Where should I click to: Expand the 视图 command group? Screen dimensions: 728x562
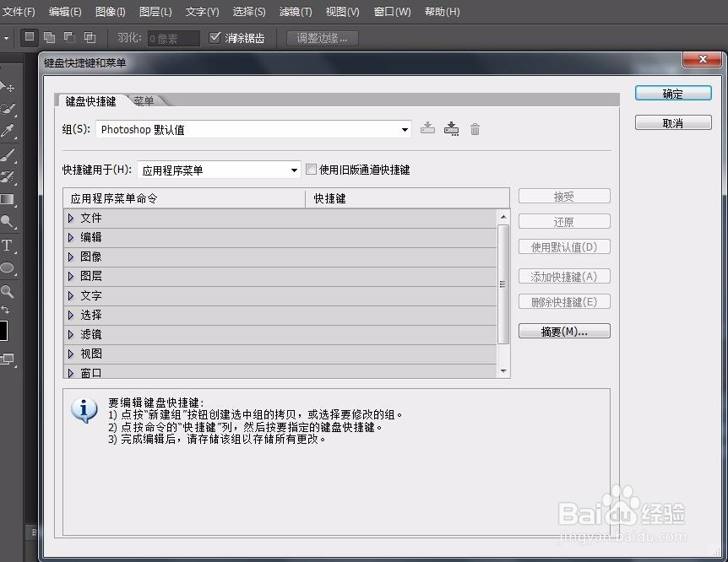click(x=71, y=354)
